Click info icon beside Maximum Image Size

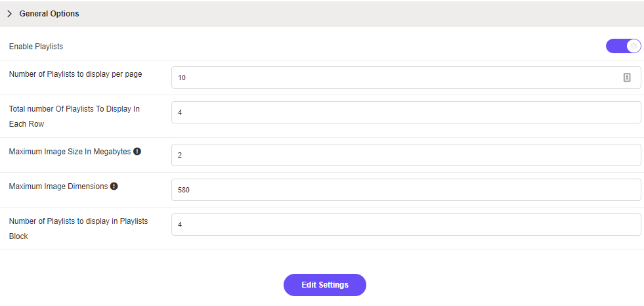(137, 151)
